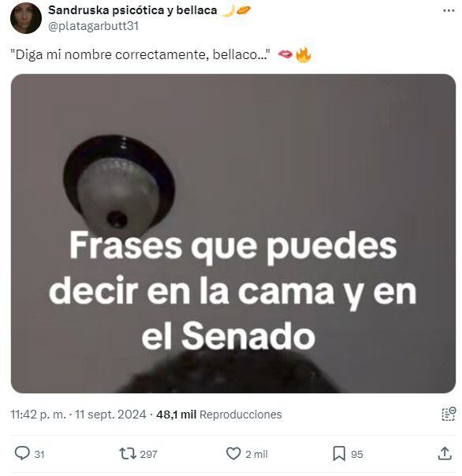
Task: Open the user's round profile avatar
Action: pos(26,18)
